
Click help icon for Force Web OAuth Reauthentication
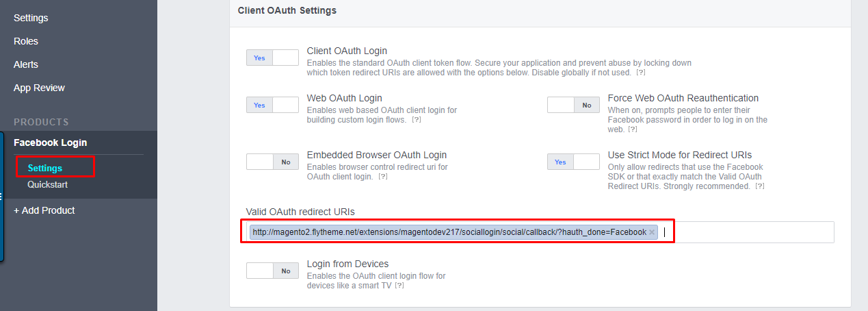tap(633, 129)
